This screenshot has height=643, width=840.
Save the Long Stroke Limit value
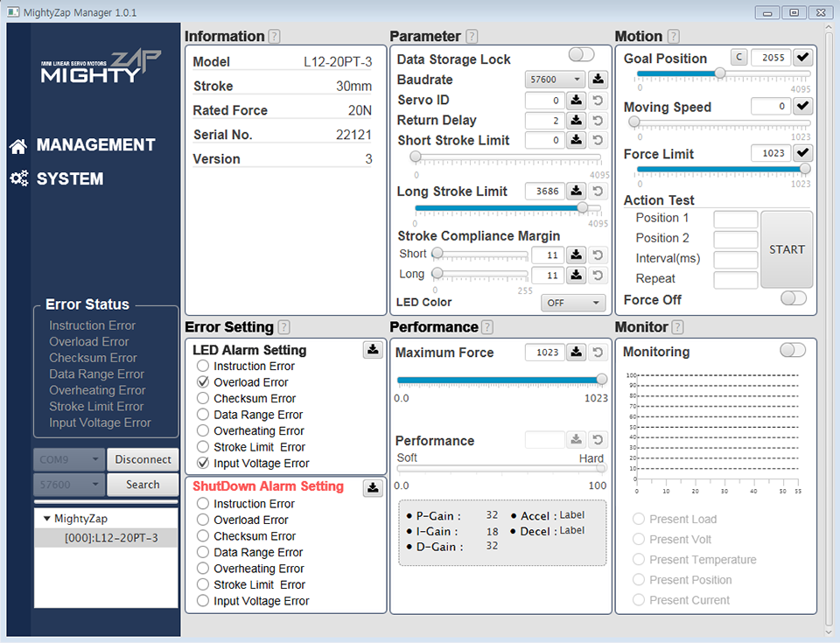click(x=577, y=191)
